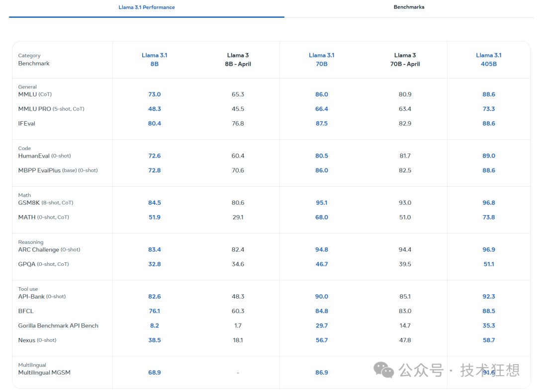
Task: Click BFCL score 88.5 for 405B
Action: [489, 311]
